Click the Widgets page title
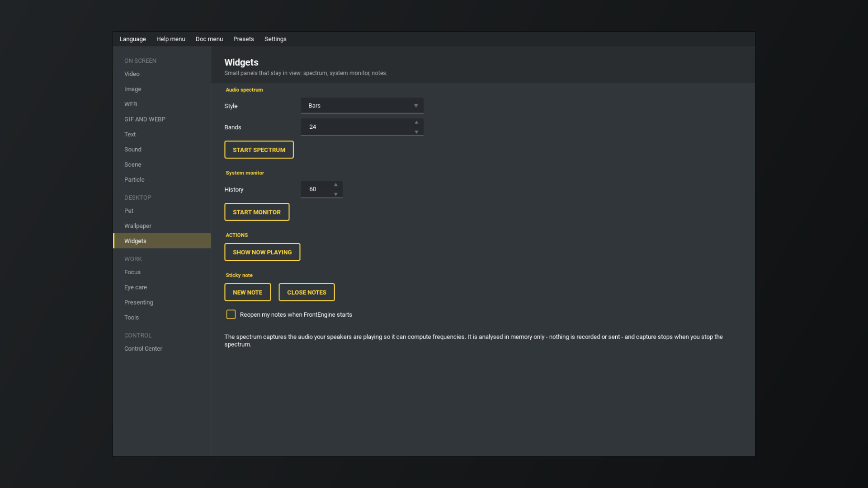This screenshot has height=488, width=868. pos(241,62)
